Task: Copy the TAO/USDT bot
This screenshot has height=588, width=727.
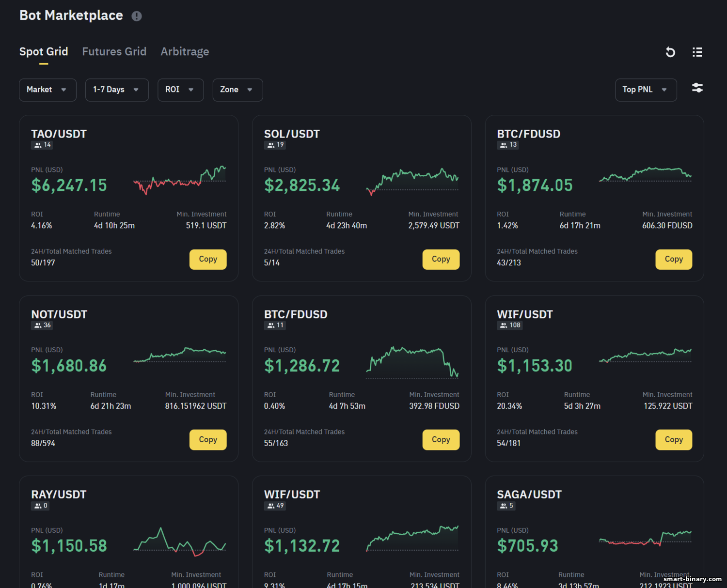Action: coord(208,259)
